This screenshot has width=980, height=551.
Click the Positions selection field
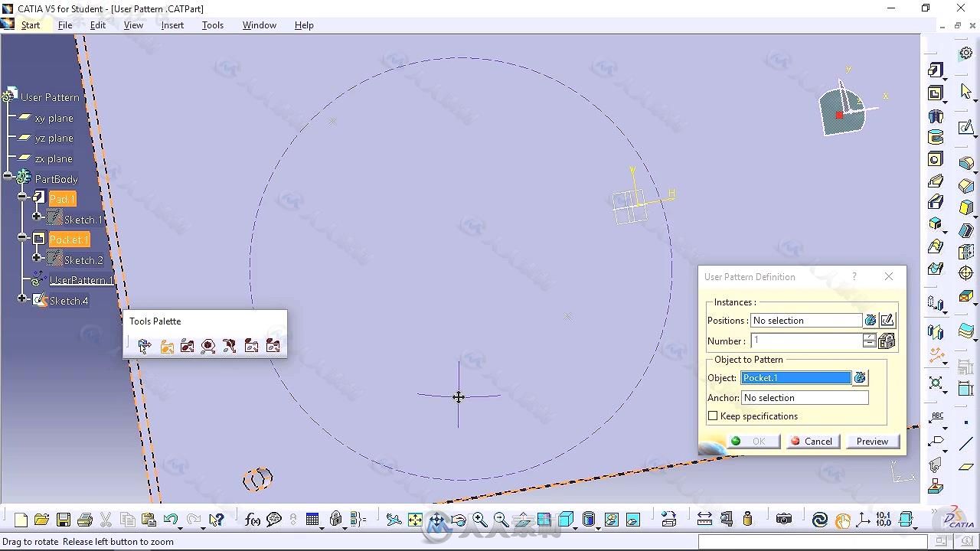pyautogui.click(x=805, y=321)
